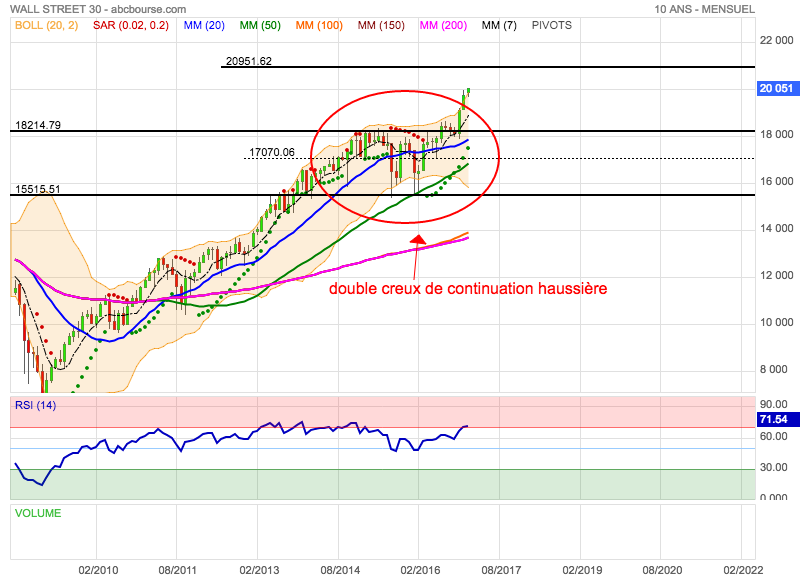Click the VOLUME panel label
This screenshot has height=580, width=800.
(38, 513)
